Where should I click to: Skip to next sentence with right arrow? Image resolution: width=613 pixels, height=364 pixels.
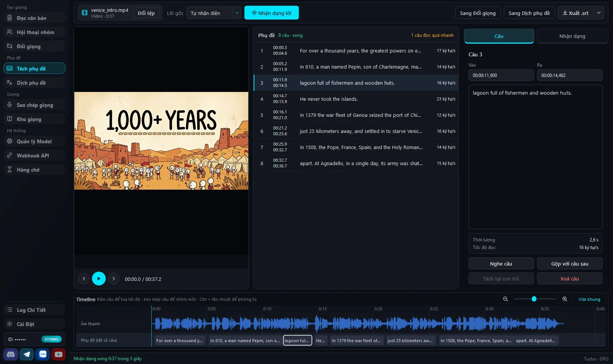[114, 279]
